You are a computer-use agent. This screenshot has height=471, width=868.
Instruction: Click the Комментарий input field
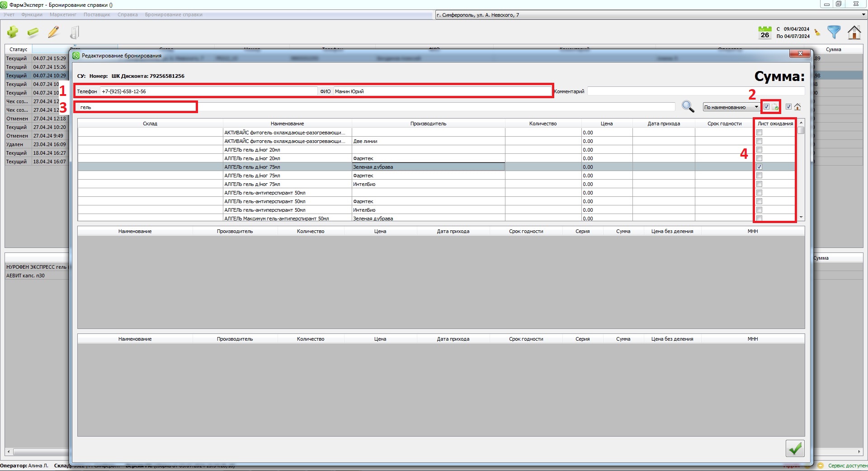[695, 91]
